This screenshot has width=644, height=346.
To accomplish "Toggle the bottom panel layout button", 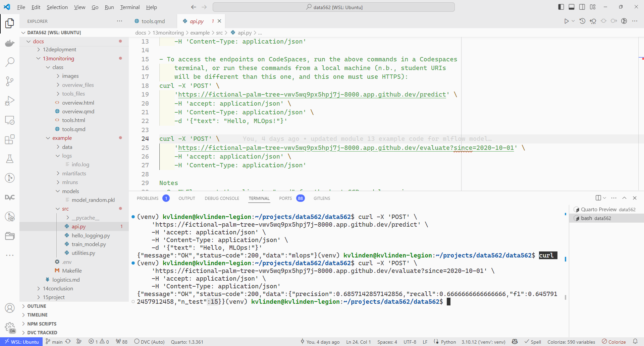I will pos(572,7).
